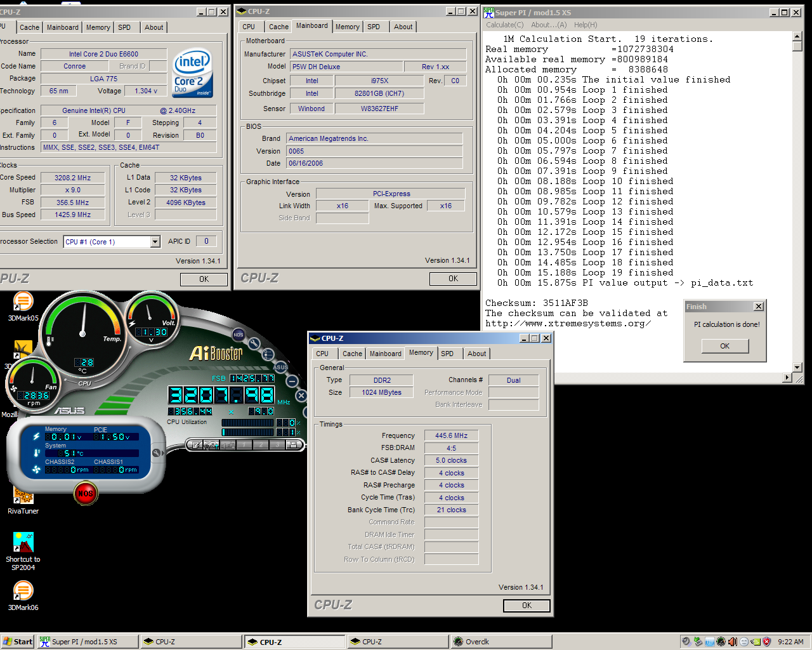Expand the wrench arrow tab beside blue monitor panel
Image resolution: width=812 pixels, height=650 pixels.
coord(157,453)
